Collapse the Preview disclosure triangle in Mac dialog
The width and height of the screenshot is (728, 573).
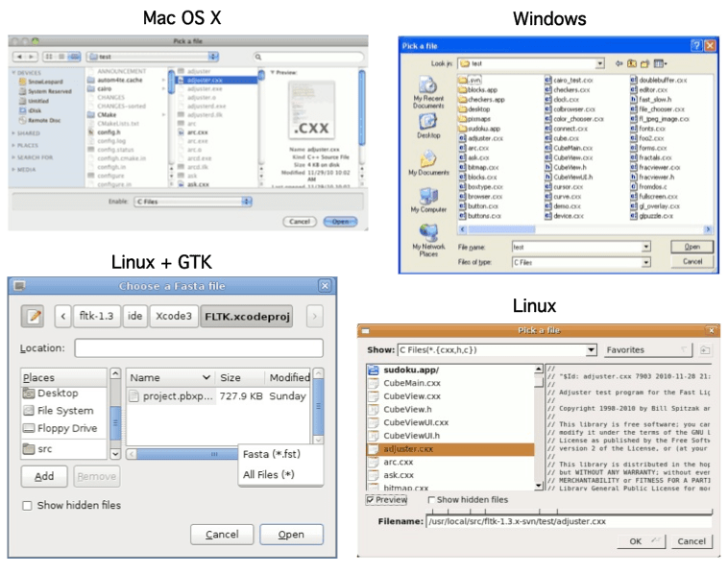273,72
